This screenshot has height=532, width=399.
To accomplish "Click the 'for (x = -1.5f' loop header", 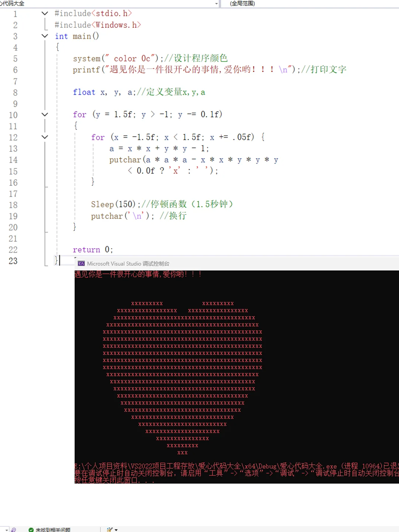I will click(x=178, y=137).
